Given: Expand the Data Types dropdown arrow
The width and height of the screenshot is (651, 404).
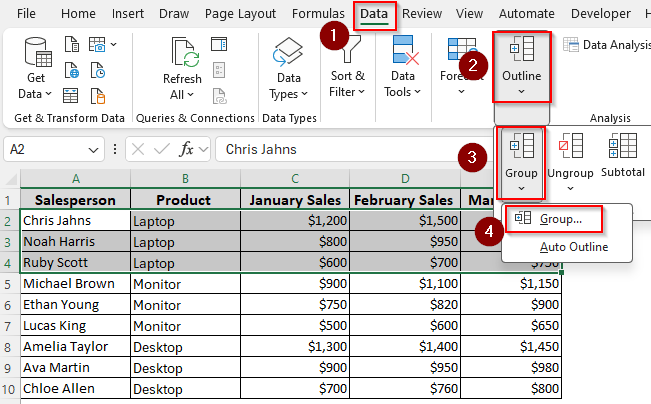Looking at the screenshot, I should 304,94.
